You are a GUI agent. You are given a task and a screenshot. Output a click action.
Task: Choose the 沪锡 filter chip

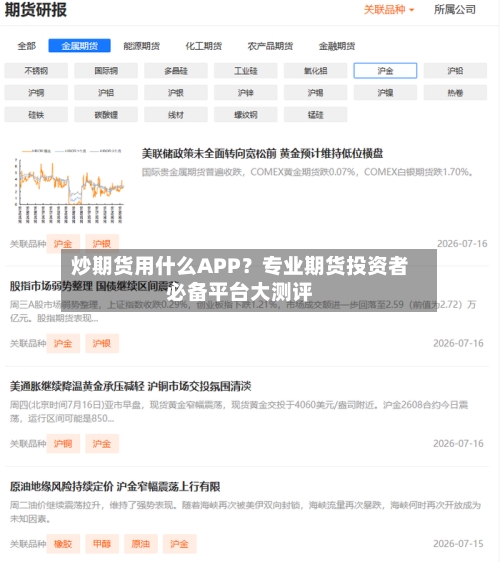[x=316, y=93]
